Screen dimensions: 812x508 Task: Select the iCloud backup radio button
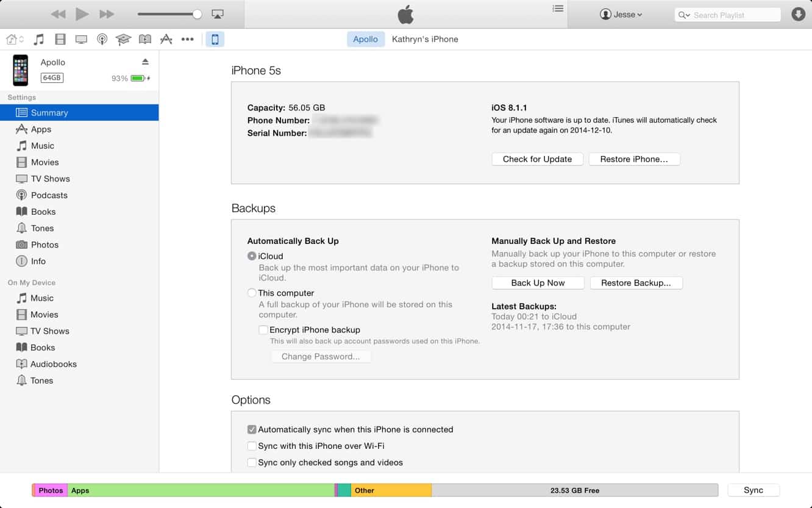pos(252,256)
